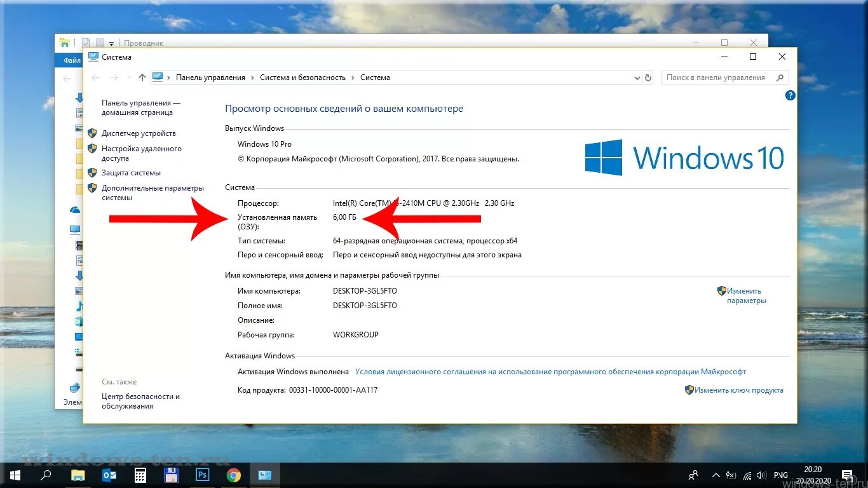The width and height of the screenshot is (868, 488).
Task: Show hidden tray icons chevron
Action: click(715, 475)
